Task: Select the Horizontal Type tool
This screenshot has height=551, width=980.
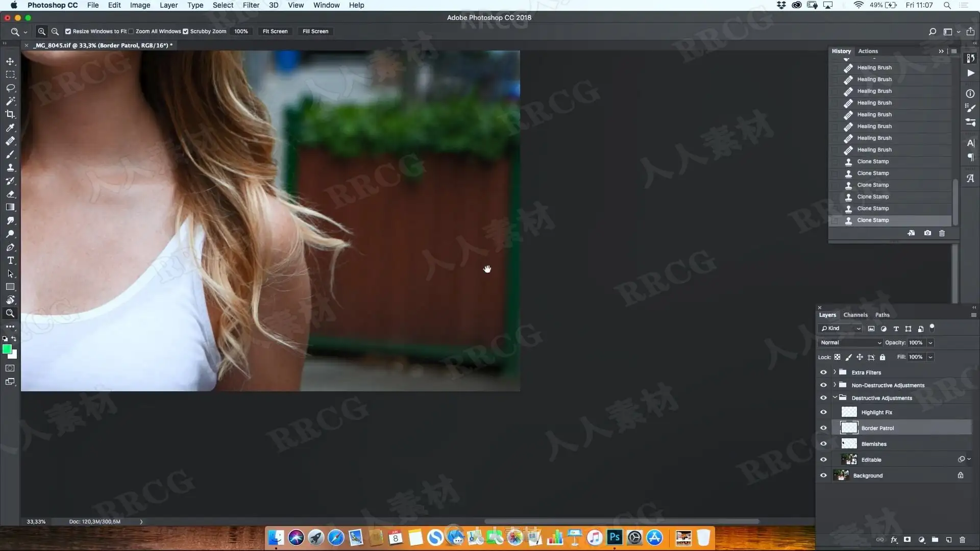Action: (10, 261)
